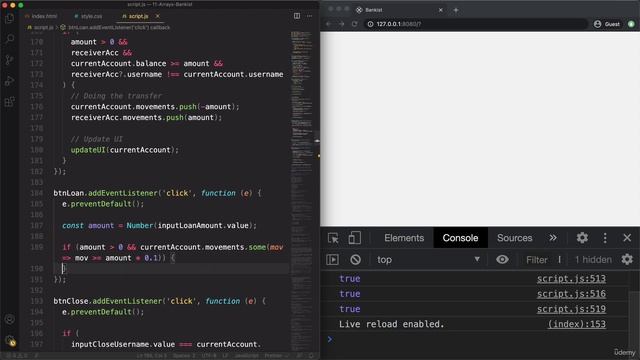This screenshot has width=640, height=360.
Task: Switch to the Elements panel
Action: tap(404, 238)
